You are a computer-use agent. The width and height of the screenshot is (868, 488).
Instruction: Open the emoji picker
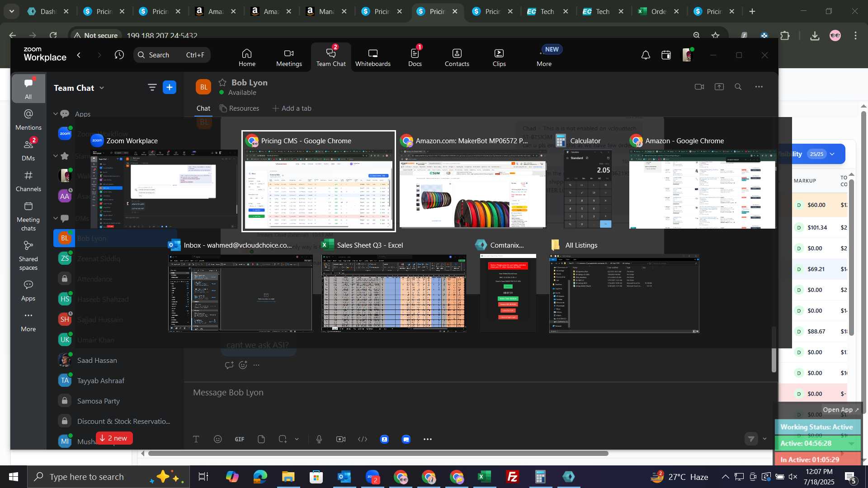tap(218, 439)
